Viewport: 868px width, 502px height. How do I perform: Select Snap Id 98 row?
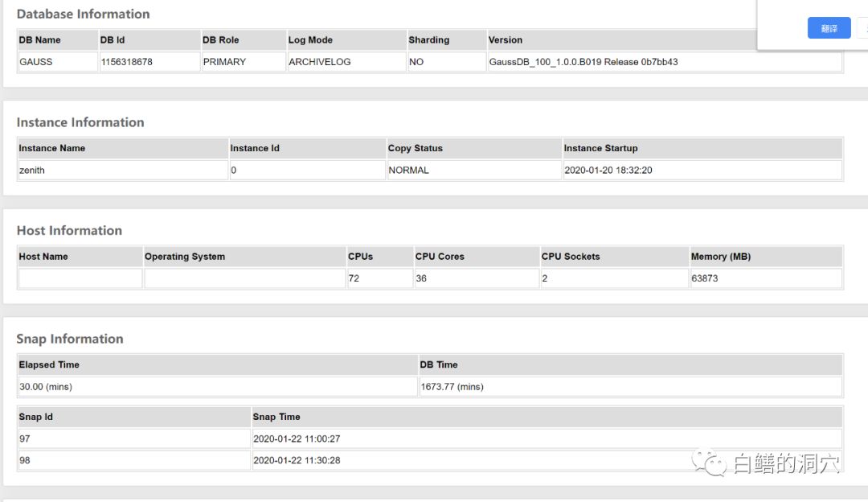[x=133, y=461]
